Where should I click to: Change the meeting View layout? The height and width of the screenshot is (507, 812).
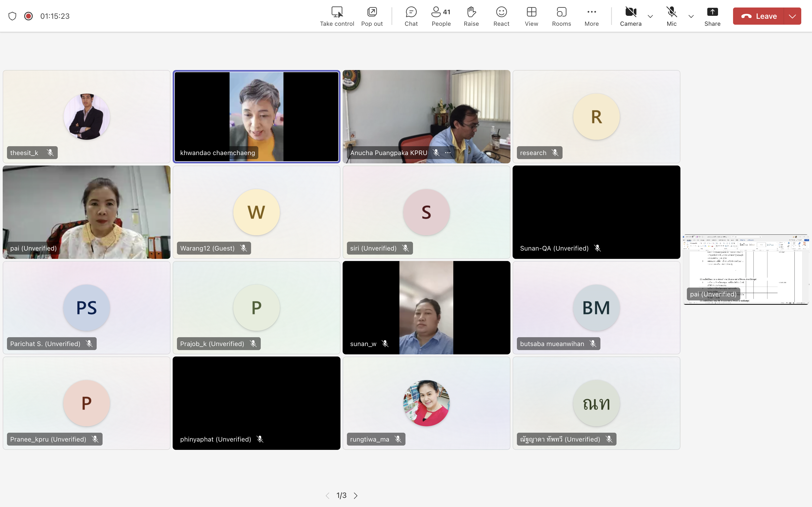[x=531, y=16]
